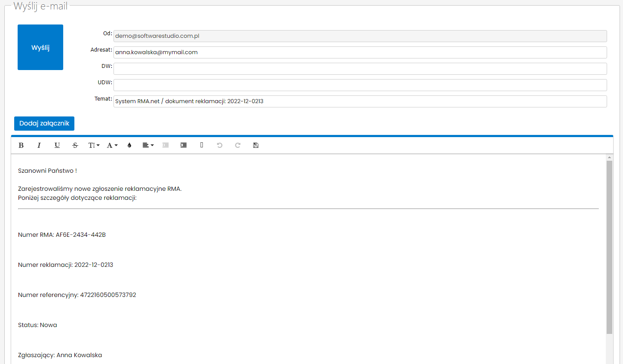The image size is (623, 364).
Task: Click the message body scrollbar thumb
Action: tap(609, 248)
